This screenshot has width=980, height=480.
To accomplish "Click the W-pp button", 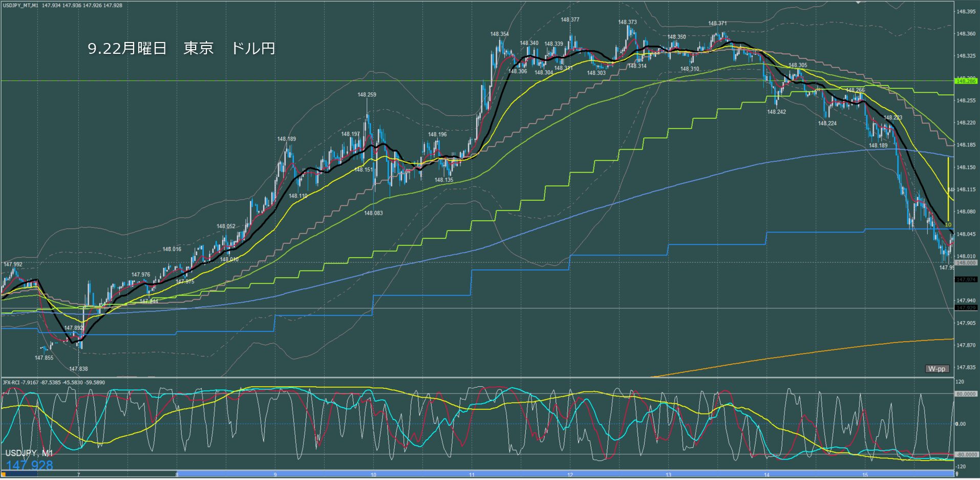I will 937,369.
